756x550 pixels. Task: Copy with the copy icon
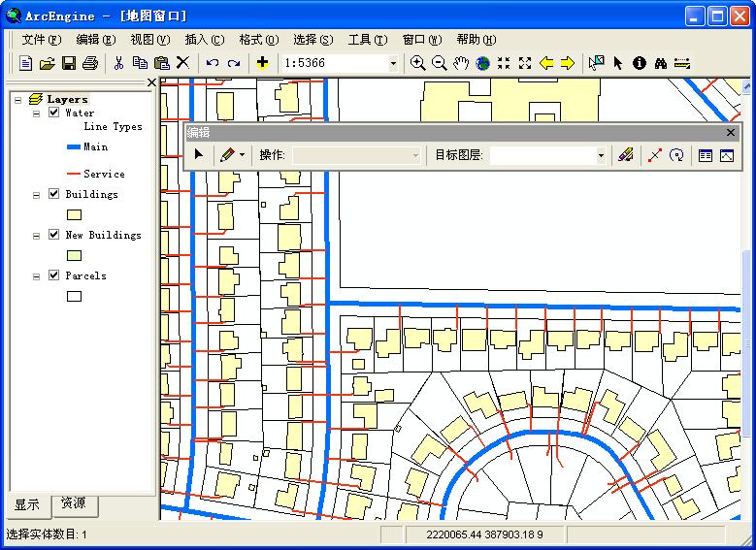141,63
